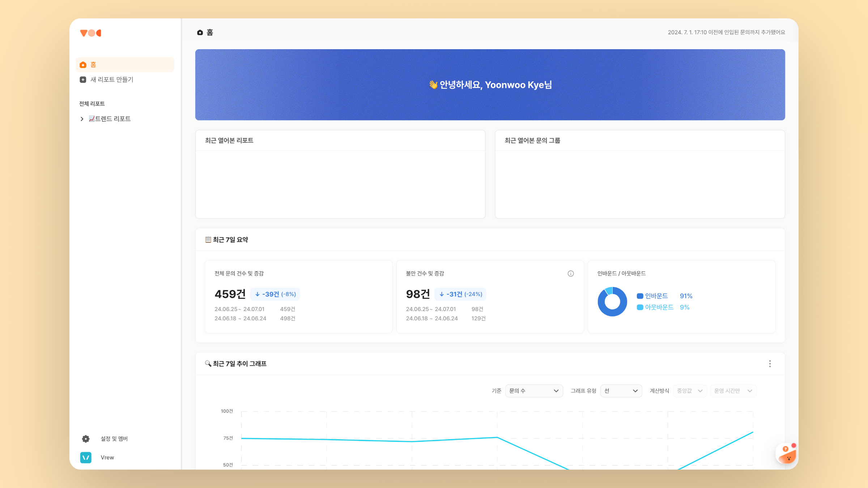
Task: Open the 그래프 유형 선 dropdown
Action: [x=621, y=391]
